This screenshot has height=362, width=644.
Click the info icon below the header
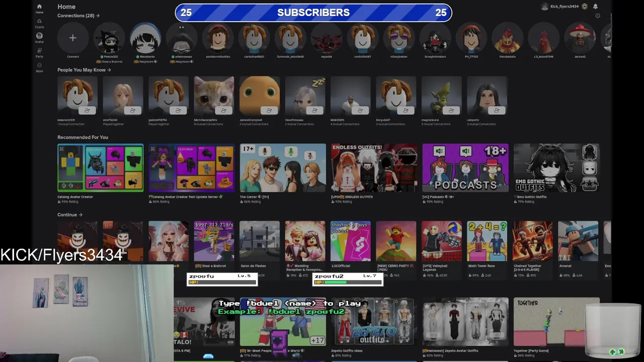click(x=598, y=16)
